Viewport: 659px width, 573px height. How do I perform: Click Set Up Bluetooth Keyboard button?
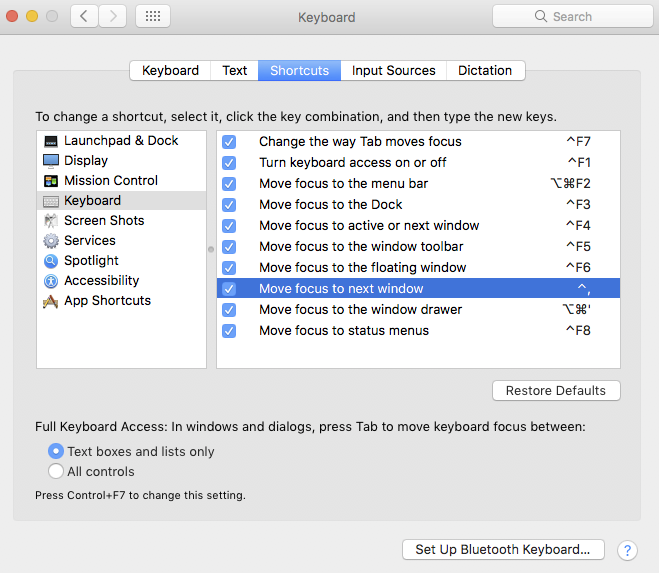[503, 549]
